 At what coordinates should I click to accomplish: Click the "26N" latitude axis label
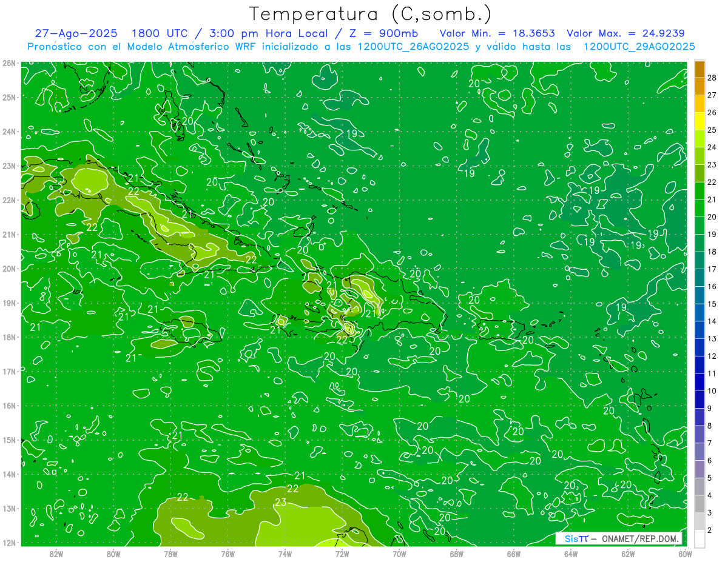click(8, 62)
